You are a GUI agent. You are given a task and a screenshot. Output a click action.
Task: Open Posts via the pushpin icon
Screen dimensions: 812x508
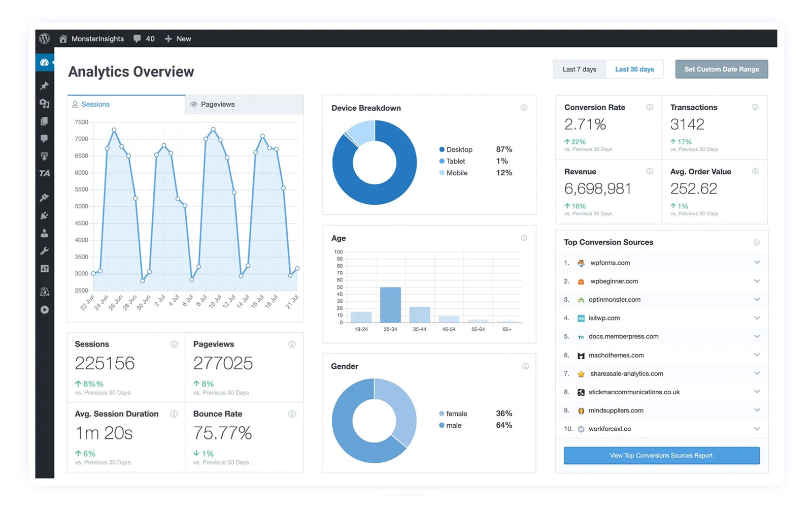pos(45,86)
